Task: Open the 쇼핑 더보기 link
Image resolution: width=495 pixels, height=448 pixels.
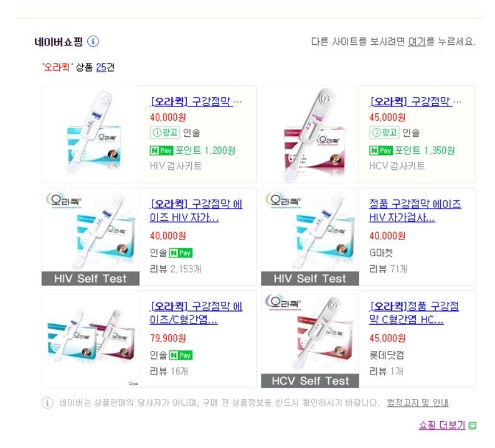Action: tap(442, 425)
